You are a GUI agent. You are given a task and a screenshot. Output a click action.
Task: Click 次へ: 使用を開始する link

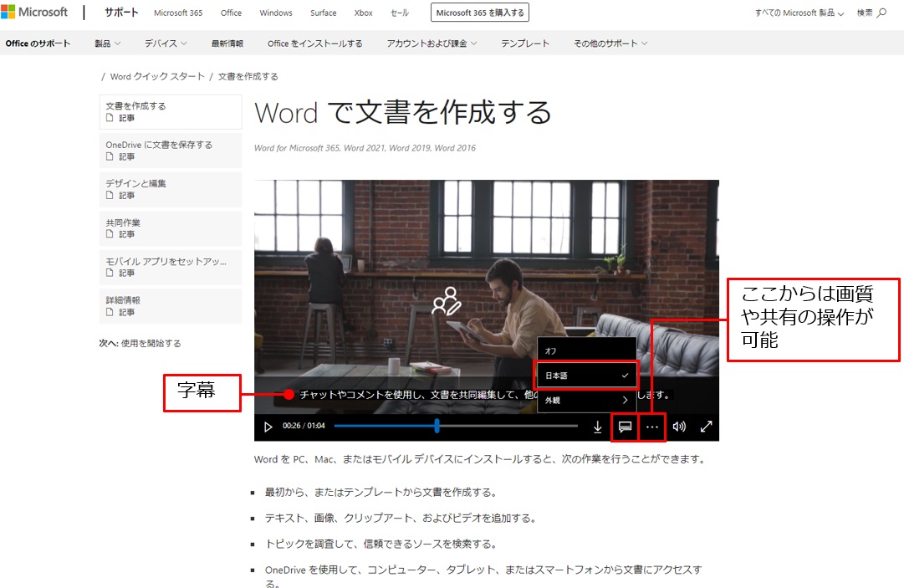click(x=140, y=343)
